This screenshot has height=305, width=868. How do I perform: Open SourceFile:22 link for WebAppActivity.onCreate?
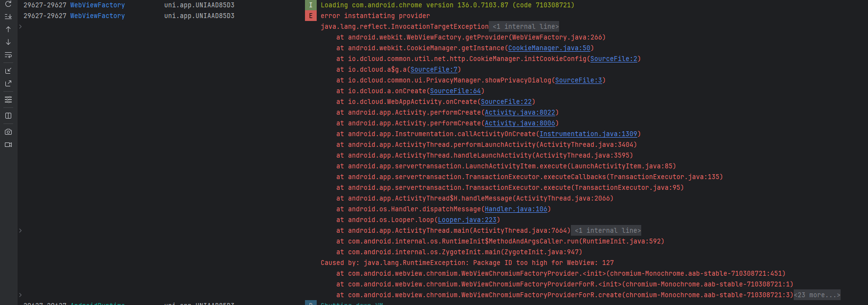(x=506, y=102)
